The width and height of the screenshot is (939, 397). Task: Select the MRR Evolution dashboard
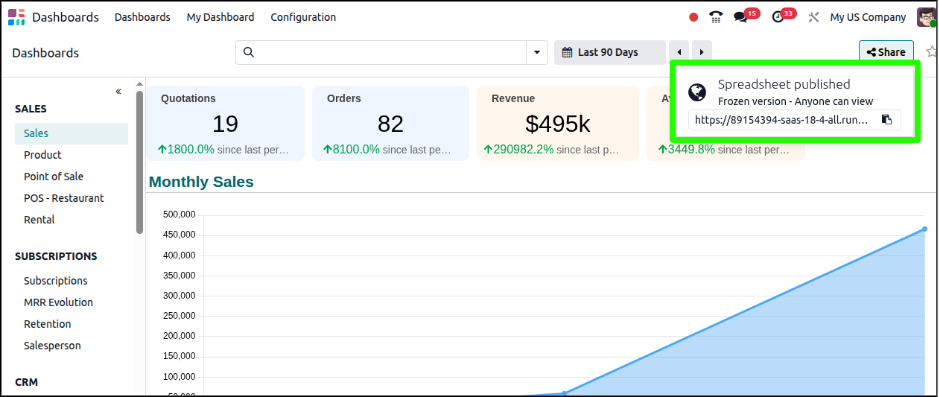coord(58,302)
